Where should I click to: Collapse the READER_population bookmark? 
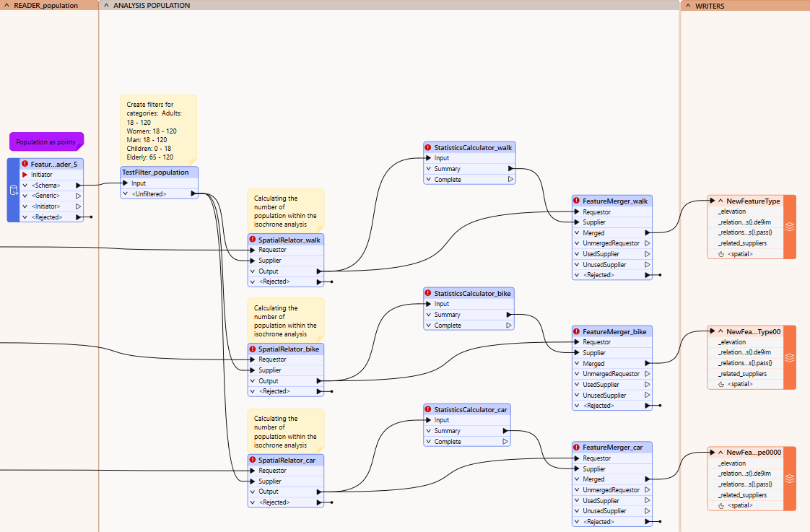coord(6,5)
